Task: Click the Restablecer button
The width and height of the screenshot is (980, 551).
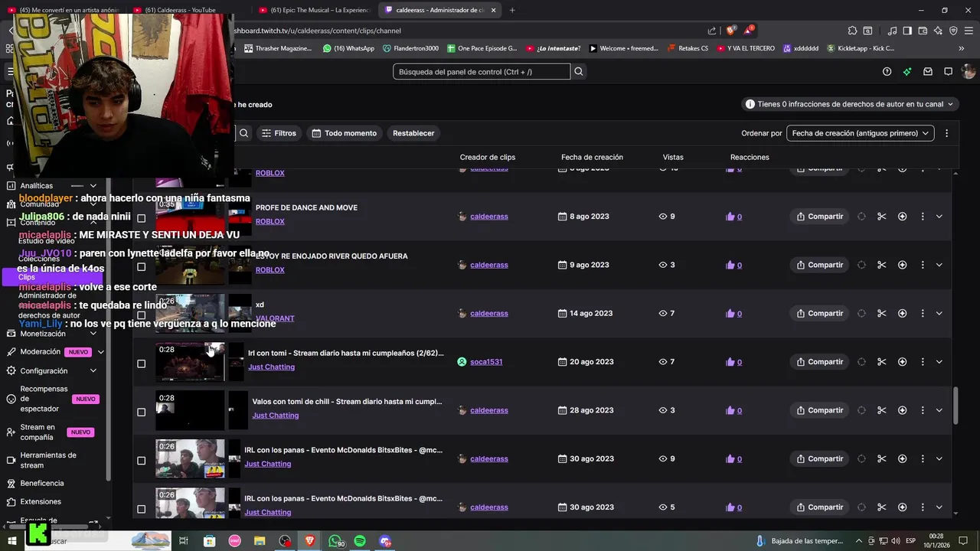Action: [x=413, y=133]
